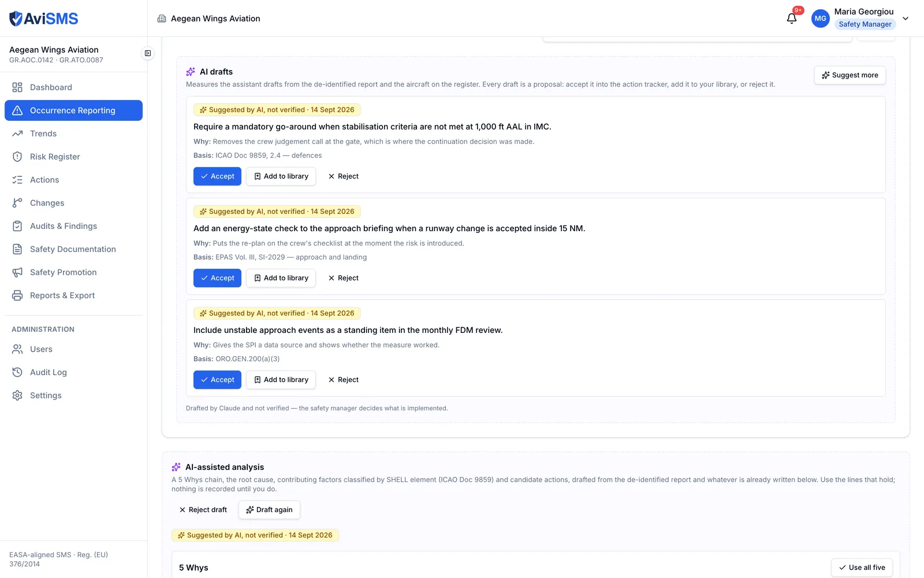The width and height of the screenshot is (924, 578).
Task: Click the "ICAO Doc 9859, 2.4 — defences" basis
Action: click(x=269, y=155)
